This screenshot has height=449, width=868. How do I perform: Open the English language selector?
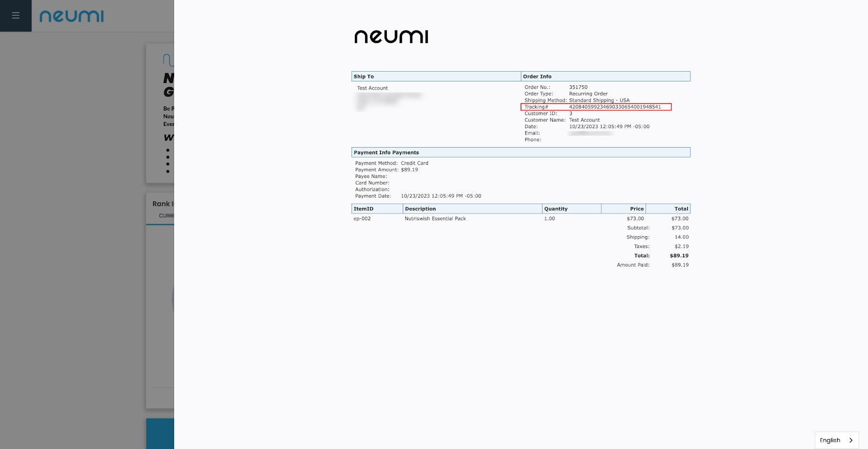point(830,440)
